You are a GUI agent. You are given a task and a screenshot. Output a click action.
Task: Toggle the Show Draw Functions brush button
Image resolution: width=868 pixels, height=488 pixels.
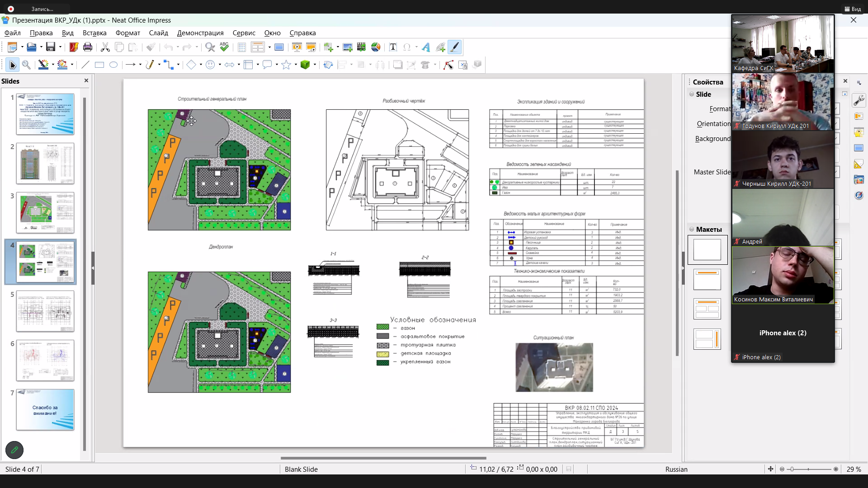pyautogui.click(x=455, y=47)
